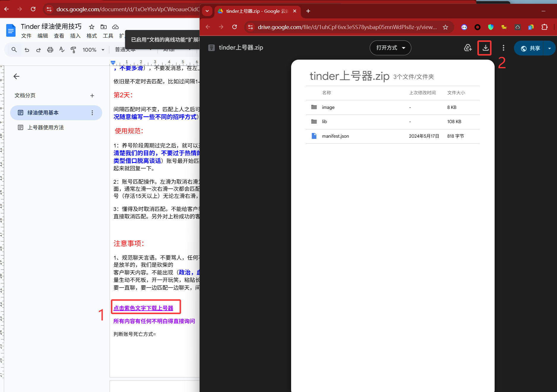Click the print icon in Docs toolbar
This screenshot has width=557, height=392.
pyautogui.click(x=50, y=50)
